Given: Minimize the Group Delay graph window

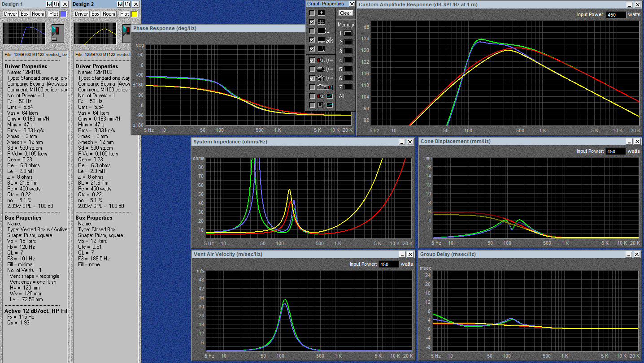Looking at the screenshot, I should point(629,255).
